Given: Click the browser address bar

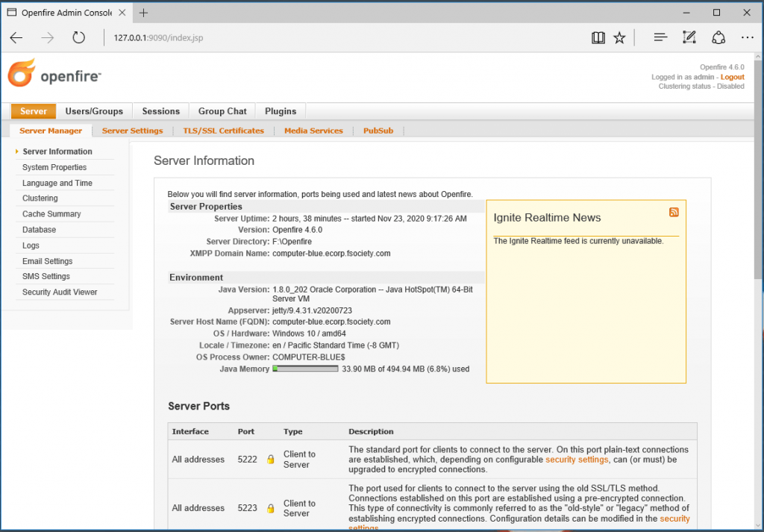Looking at the screenshot, I should tap(341, 37).
